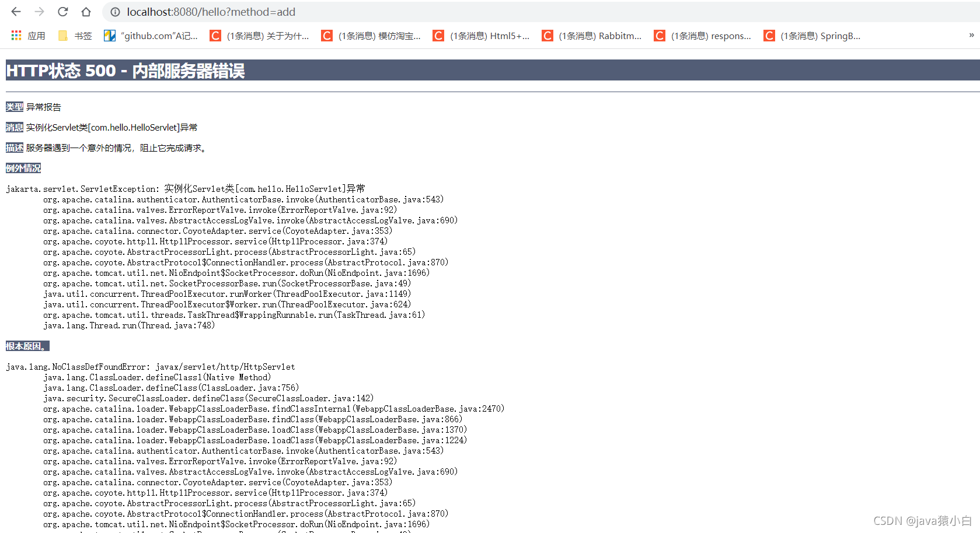Image resolution: width=980 pixels, height=533 pixels.
Task: Click the ThreadPoolExecutor.java:1149 line
Action: tap(227, 294)
